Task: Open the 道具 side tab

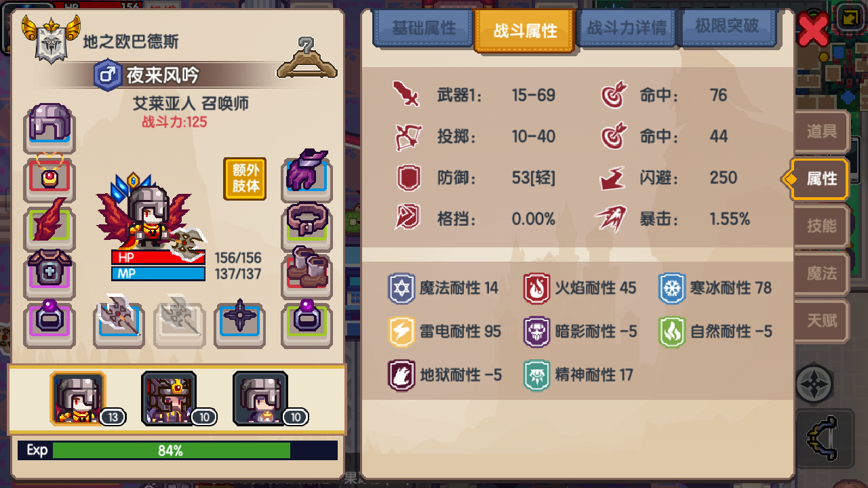Action: 821,131
